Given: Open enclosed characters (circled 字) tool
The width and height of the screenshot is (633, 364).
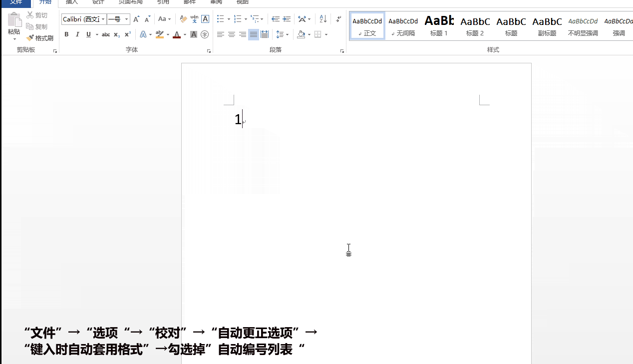Looking at the screenshot, I should 205,34.
